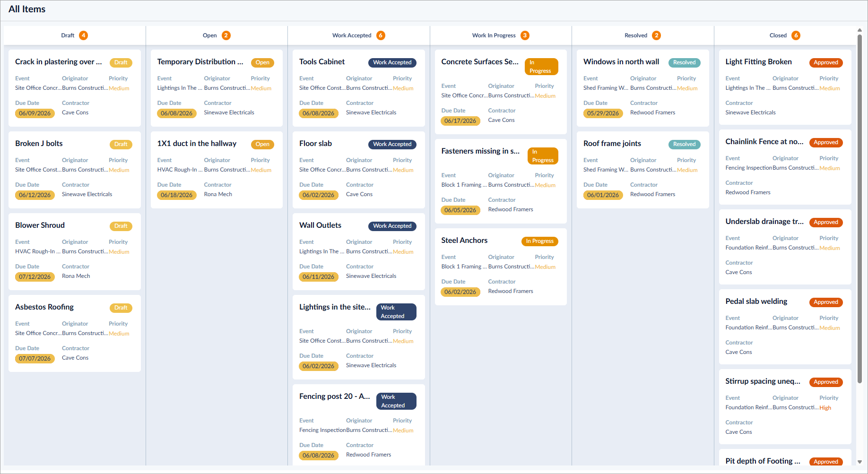This screenshot has width=868, height=474.
Task: Click the 06/17/2026 due date on Concrete Surfaces
Action: click(460, 121)
